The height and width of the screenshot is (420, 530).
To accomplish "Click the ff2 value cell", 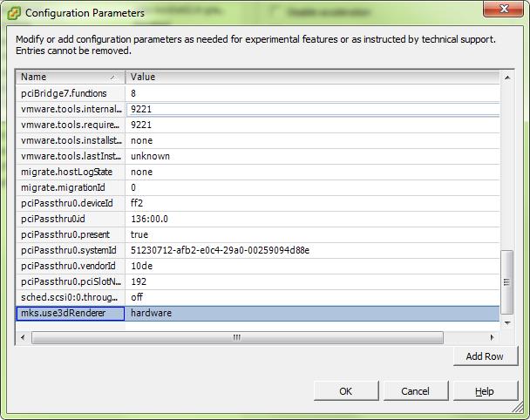I will (312, 203).
